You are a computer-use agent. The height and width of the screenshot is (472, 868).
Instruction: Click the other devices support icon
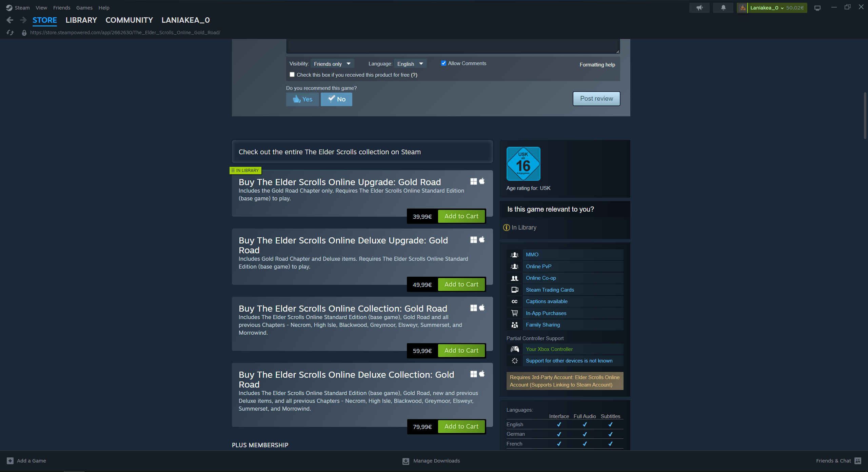pyautogui.click(x=515, y=361)
